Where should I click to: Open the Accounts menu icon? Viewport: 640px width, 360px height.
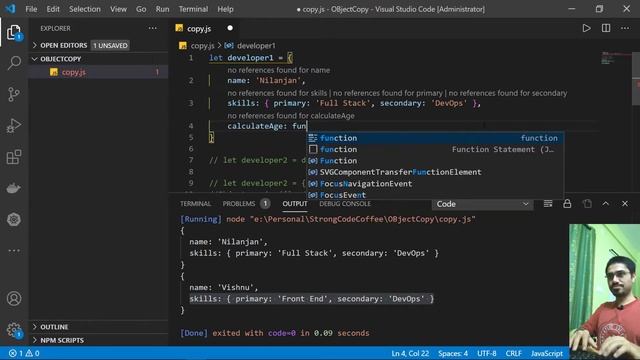pos(14,298)
